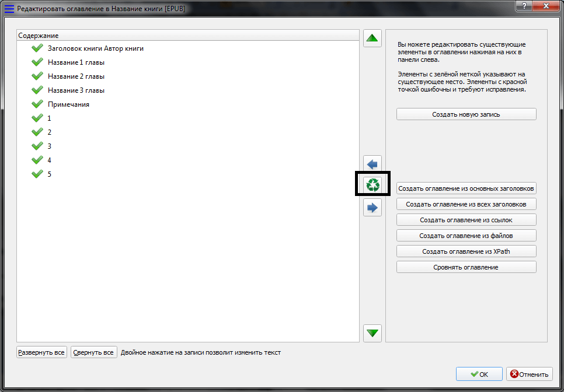564x392 pixels.
Task: Click Создать оглавление из основных заголовков
Action: (x=466, y=188)
